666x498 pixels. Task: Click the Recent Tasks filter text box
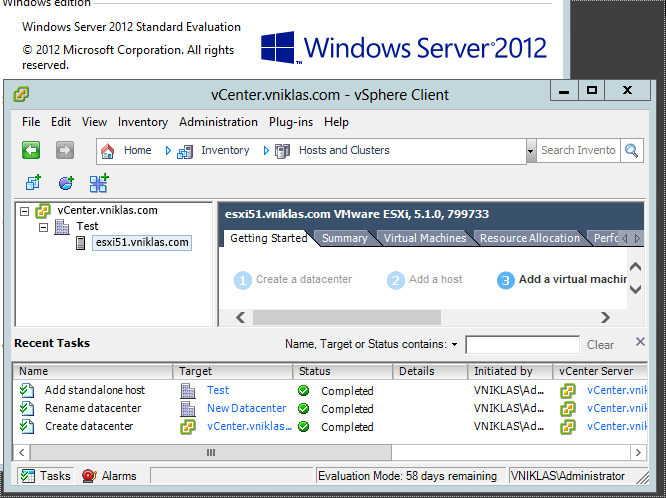point(522,345)
